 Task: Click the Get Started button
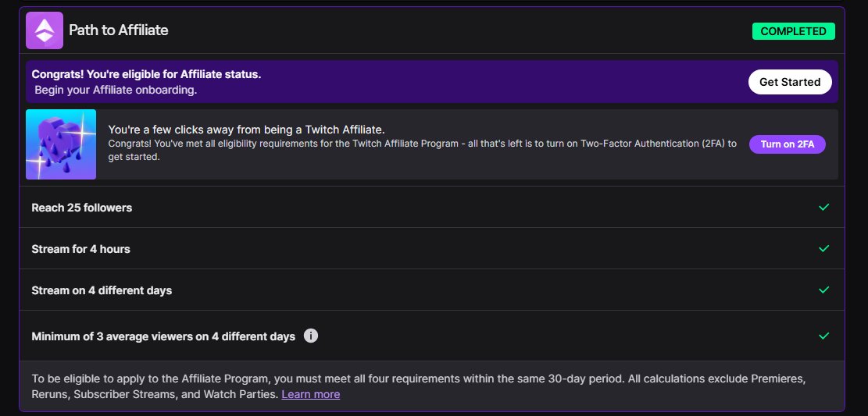[x=790, y=82]
